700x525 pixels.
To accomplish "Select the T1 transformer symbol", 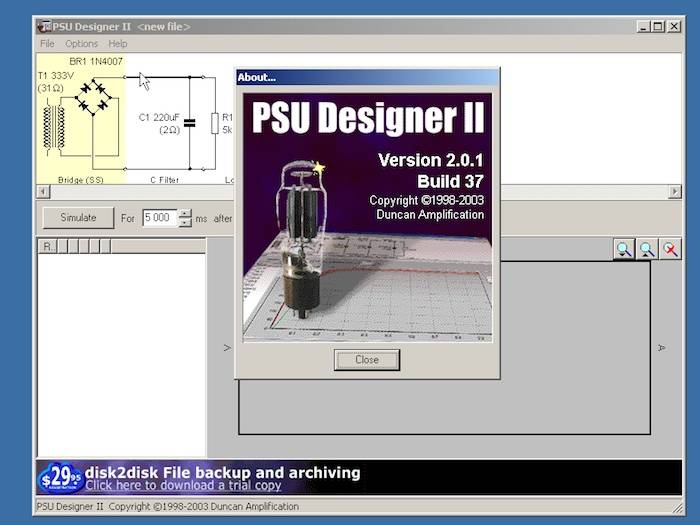I will 54,127.
